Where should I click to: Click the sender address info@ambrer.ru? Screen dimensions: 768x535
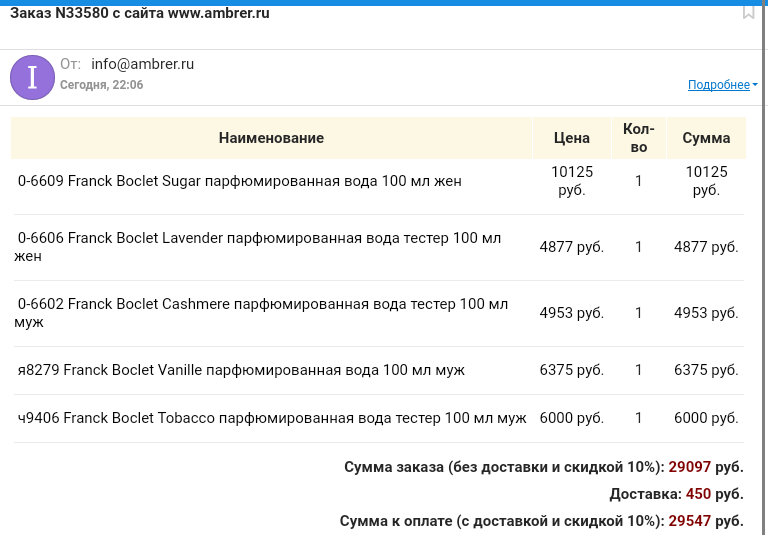point(143,64)
